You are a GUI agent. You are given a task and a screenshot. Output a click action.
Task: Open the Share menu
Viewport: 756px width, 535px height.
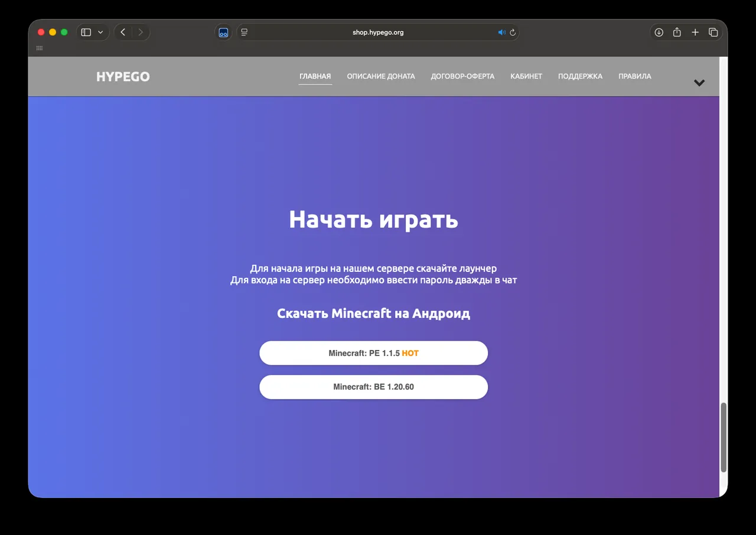pyautogui.click(x=677, y=33)
